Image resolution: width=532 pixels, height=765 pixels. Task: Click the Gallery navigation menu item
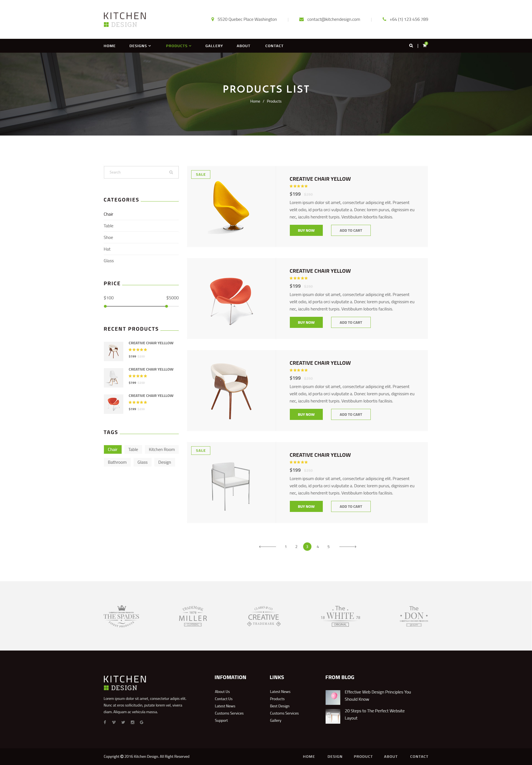(213, 45)
